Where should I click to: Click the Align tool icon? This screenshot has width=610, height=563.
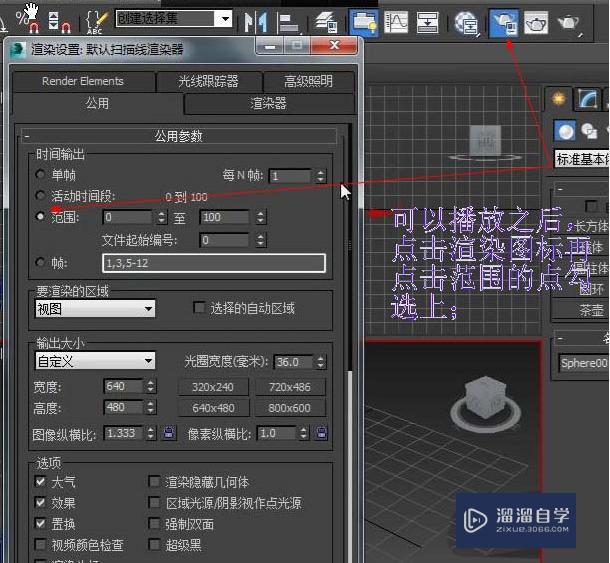tap(290, 22)
